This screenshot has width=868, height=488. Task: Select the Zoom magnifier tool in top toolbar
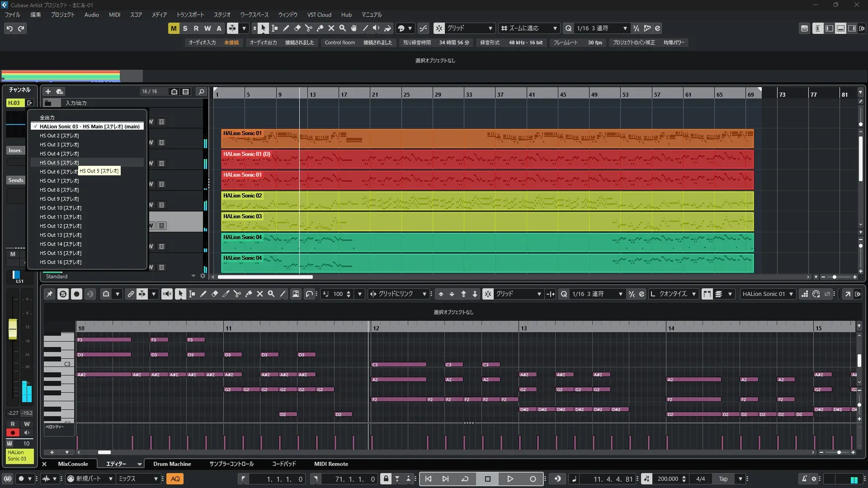tap(343, 28)
